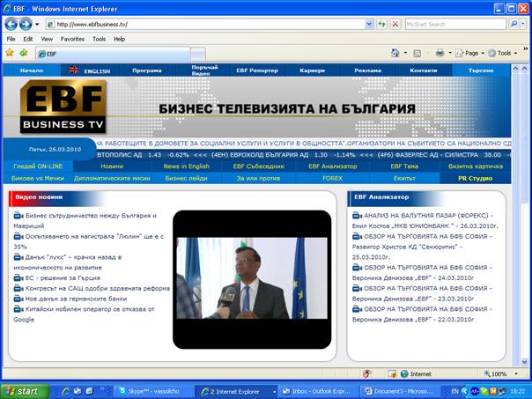Open video news about Мавриций cooperation

[85, 220]
